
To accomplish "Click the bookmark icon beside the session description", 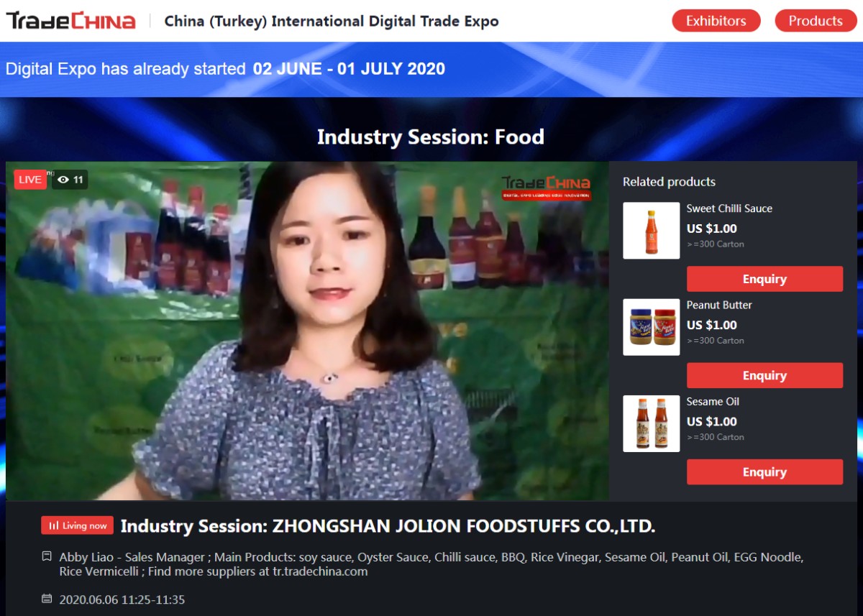I will point(45,558).
